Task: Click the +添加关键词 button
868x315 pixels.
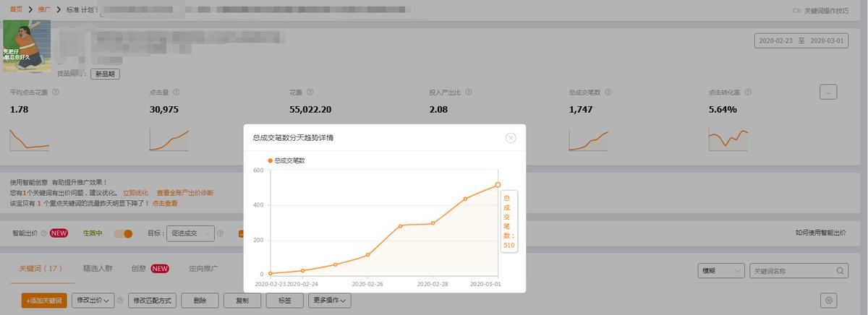Action: click(45, 301)
